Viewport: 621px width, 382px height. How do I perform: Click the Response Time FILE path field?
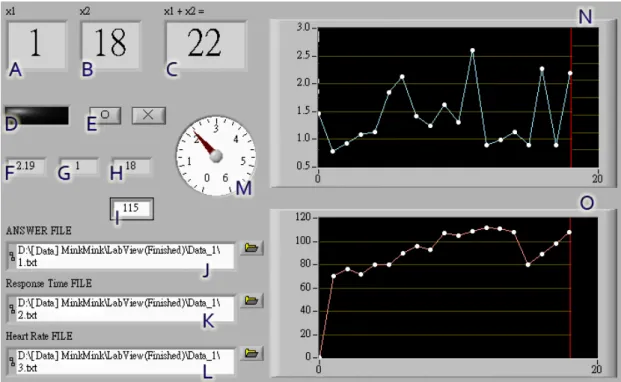(x=120, y=309)
